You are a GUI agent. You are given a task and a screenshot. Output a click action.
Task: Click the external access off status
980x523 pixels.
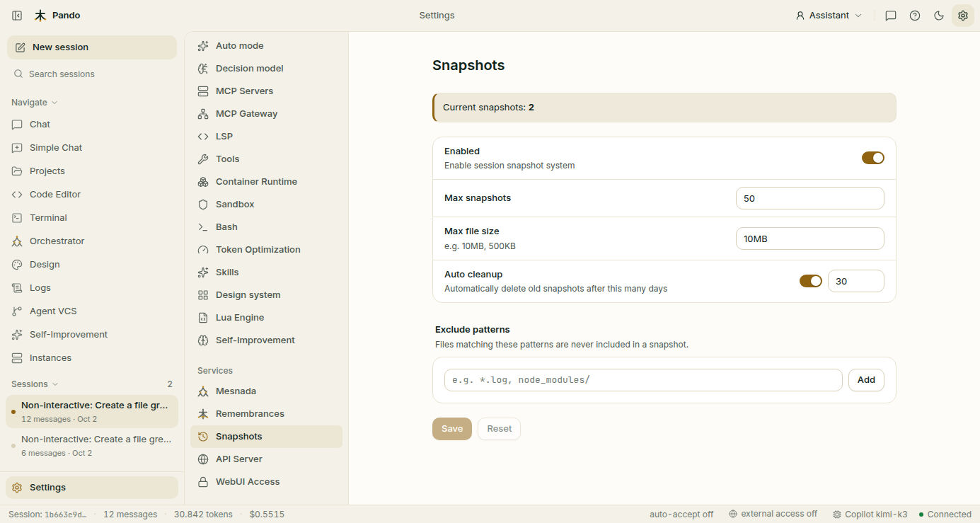(773, 515)
